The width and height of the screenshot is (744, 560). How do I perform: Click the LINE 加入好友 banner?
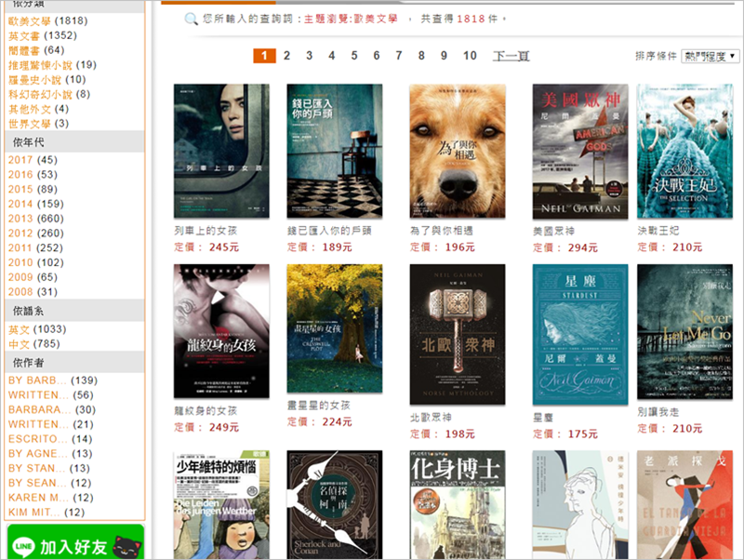tap(75, 542)
